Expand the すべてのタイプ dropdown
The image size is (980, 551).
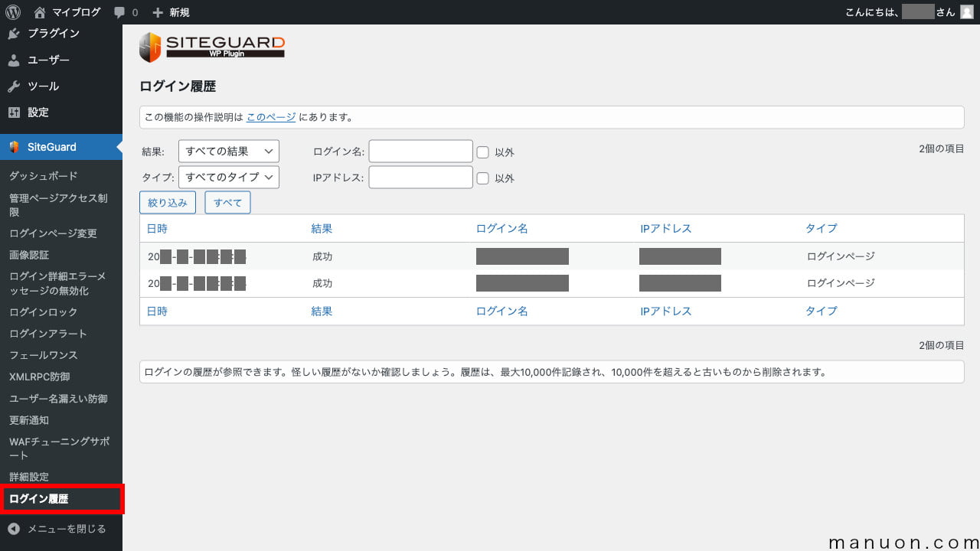click(x=229, y=178)
